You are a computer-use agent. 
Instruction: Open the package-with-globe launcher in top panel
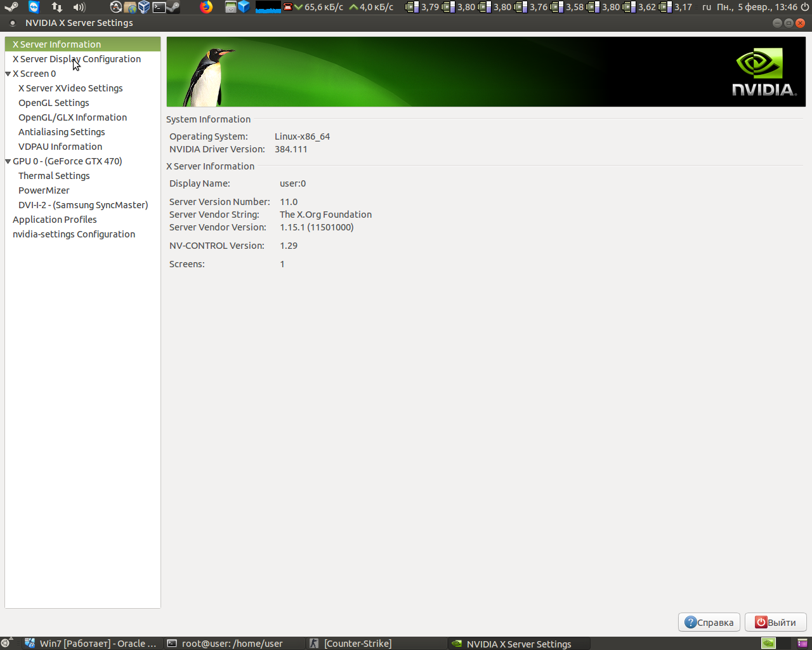point(130,7)
